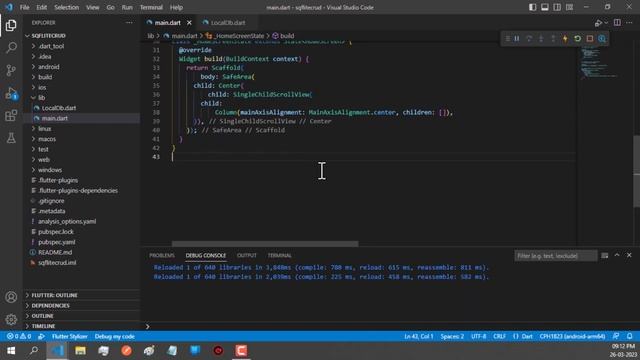The width and height of the screenshot is (640, 360).
Task: Open notifications bell in status bar
Action: (630, 337)
